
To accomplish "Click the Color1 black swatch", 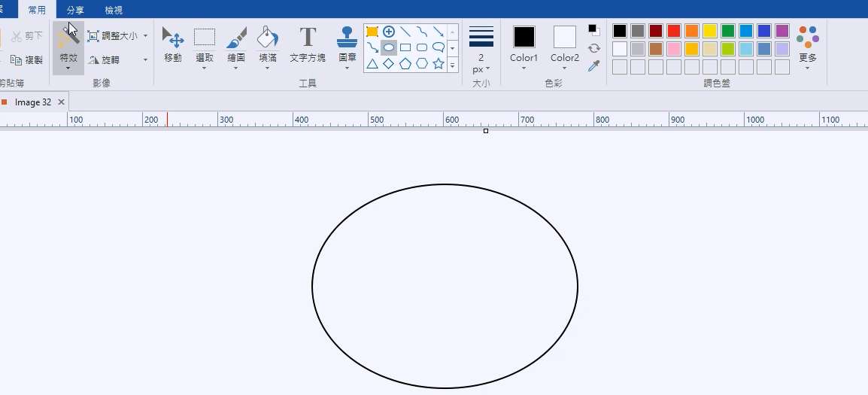I will click(x=524, y=37).
